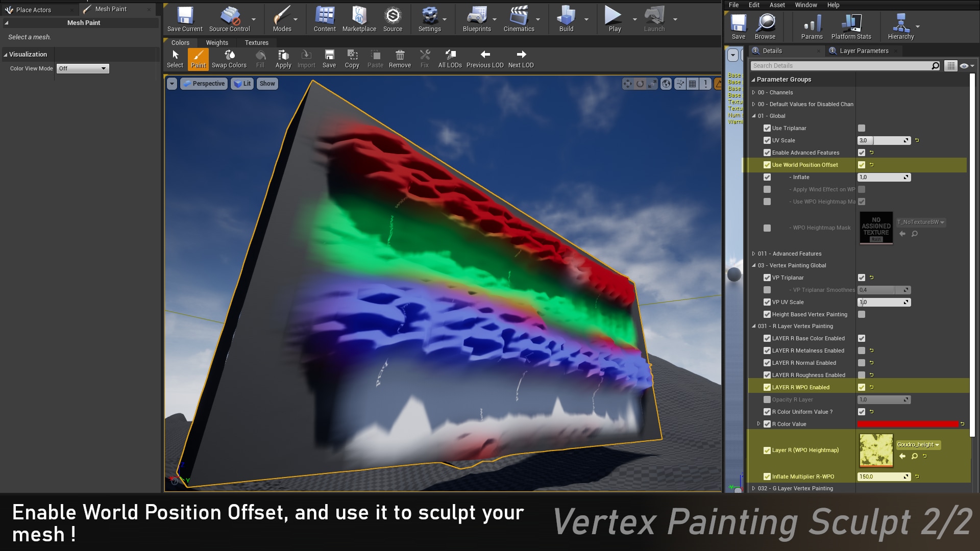Expand 032 - G Layer Vertex Painting group
The height and width of the screenshot is (551, 980).
(753, 488)
